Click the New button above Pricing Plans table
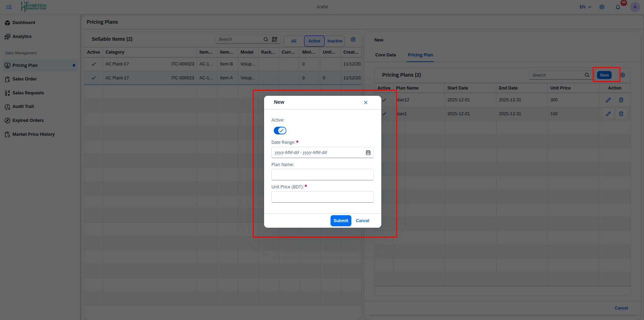 (604, 75)
